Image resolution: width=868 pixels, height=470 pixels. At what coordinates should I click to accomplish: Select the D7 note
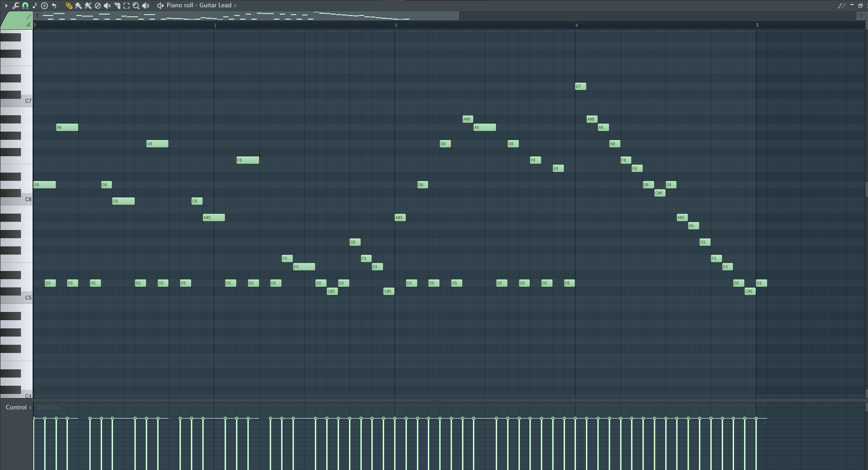click(580, 86)
